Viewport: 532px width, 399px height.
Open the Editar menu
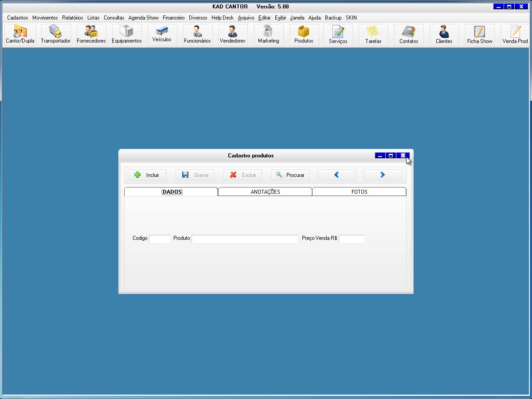tap(264, 18)
